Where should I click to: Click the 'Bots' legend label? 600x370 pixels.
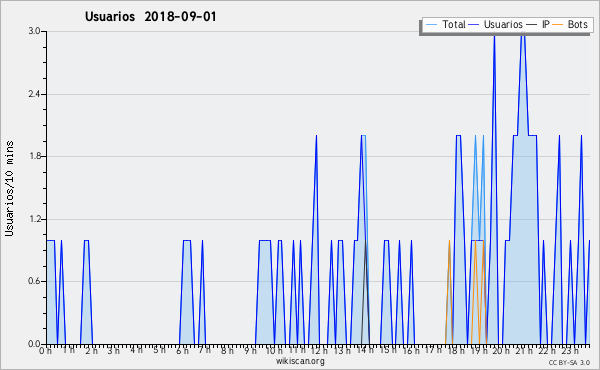[577, 24]
